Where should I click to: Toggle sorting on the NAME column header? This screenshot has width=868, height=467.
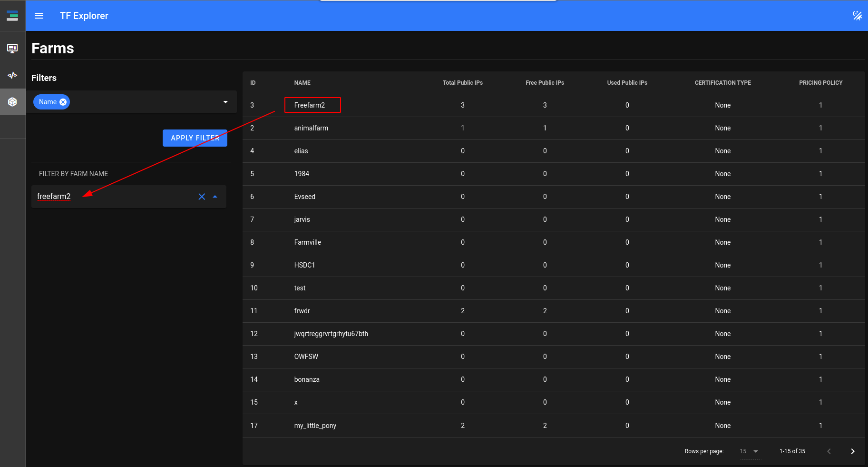(x=302, y=82)
